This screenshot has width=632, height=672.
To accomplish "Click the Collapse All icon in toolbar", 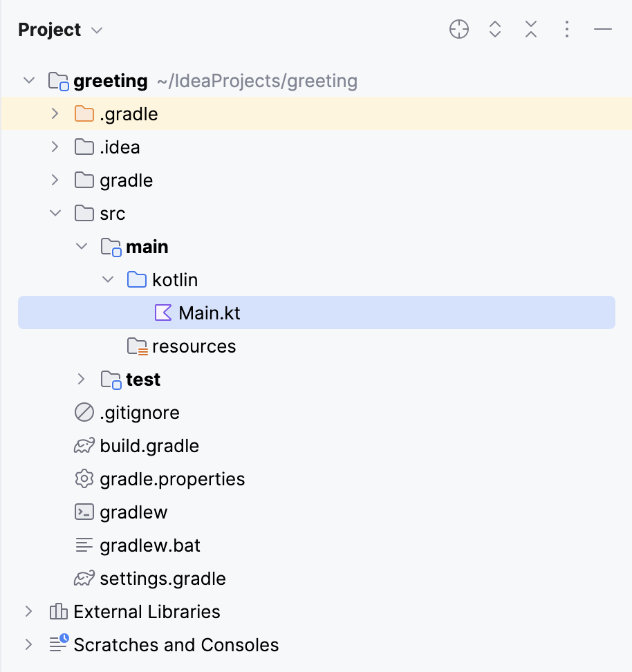I will tap(530, 29).
